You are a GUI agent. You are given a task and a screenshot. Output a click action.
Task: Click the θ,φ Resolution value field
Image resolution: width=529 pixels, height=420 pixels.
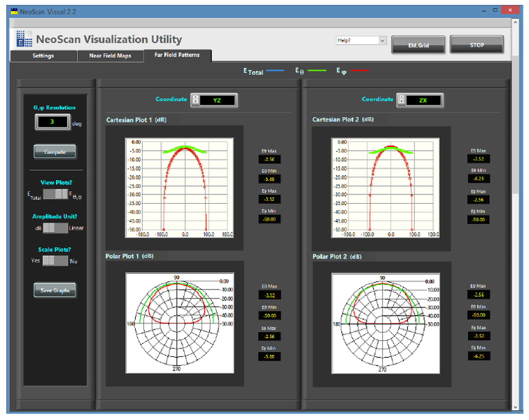tap(52, 122)
